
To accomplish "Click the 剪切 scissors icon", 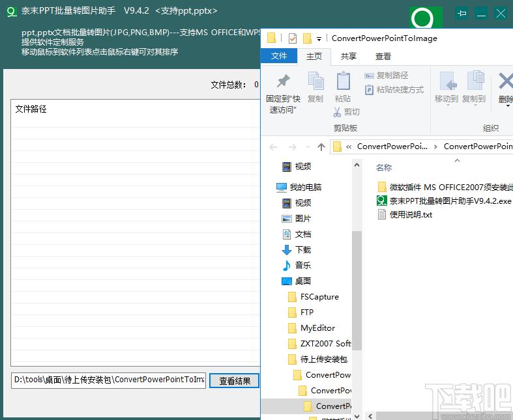I will (337, 112).
